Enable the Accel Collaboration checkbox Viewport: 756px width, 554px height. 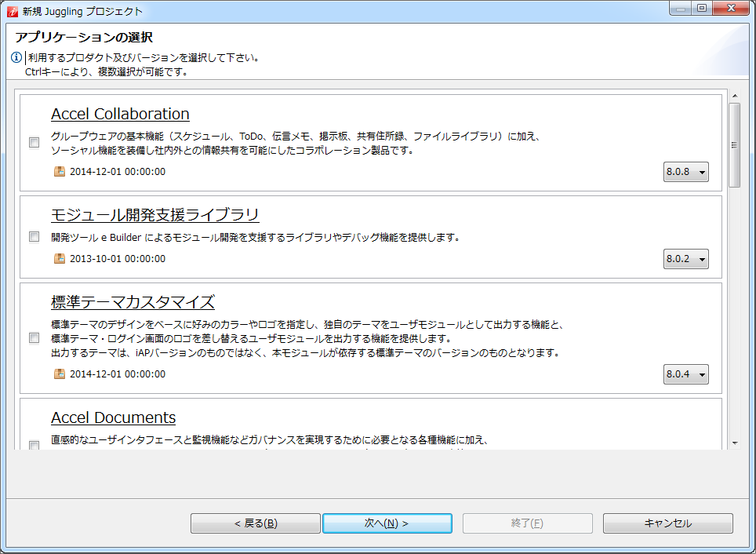coord(35,142)
